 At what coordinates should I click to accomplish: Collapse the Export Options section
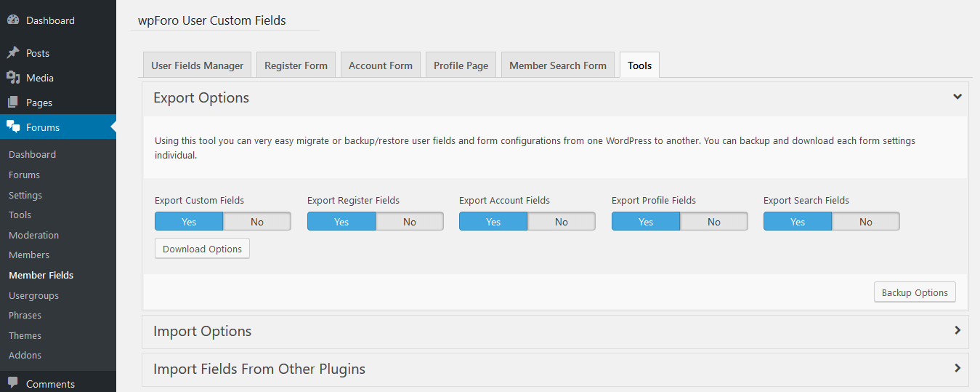(957, 97)
